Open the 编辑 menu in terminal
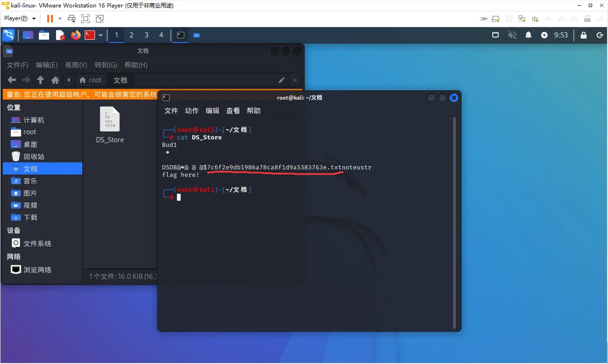The image size is (608, 364). point(212,111)
